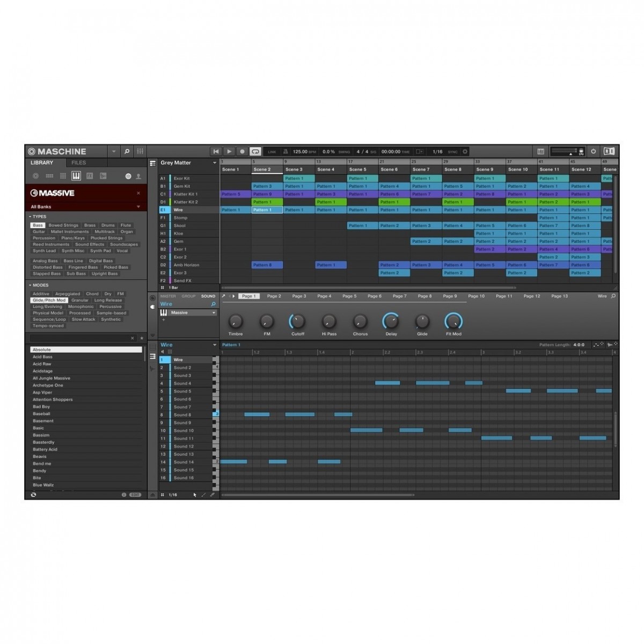
Task: Toggle Ableton LINK in the transport bar
Action: click(x=272, y=152)
